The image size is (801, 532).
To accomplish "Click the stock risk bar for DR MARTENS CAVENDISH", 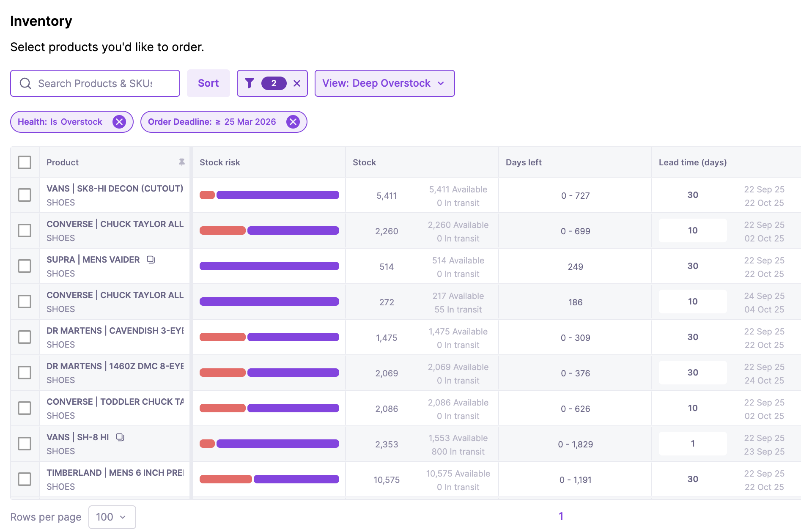I will click(x=269, y=337).
